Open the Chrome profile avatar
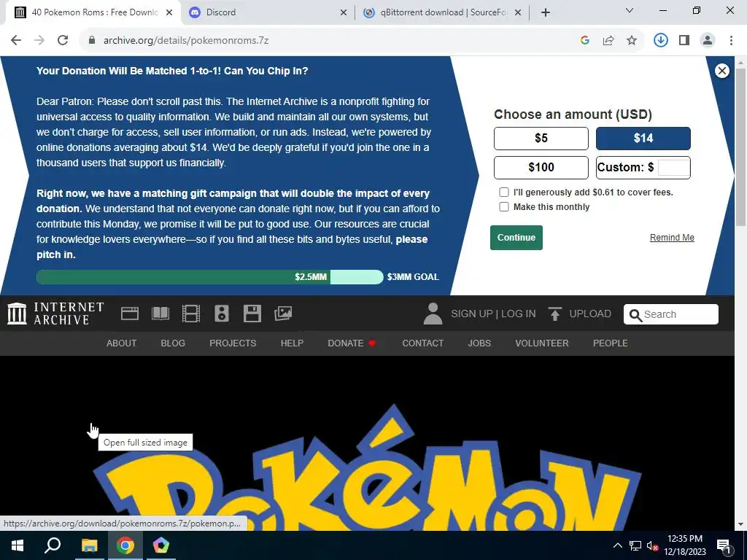Screen dimensions: 747x560 (x=708, y=41)
